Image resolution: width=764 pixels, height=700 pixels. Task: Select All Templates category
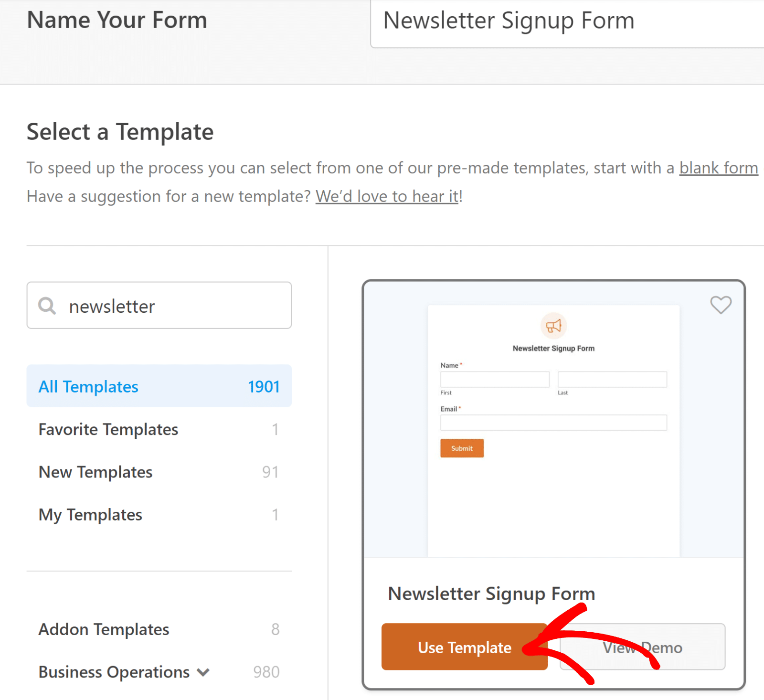pyautogui.click(x=159, y=386)
